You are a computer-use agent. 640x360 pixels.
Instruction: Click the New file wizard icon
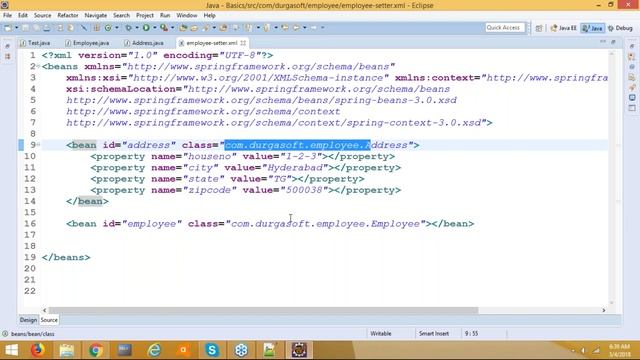click(7, 28)
